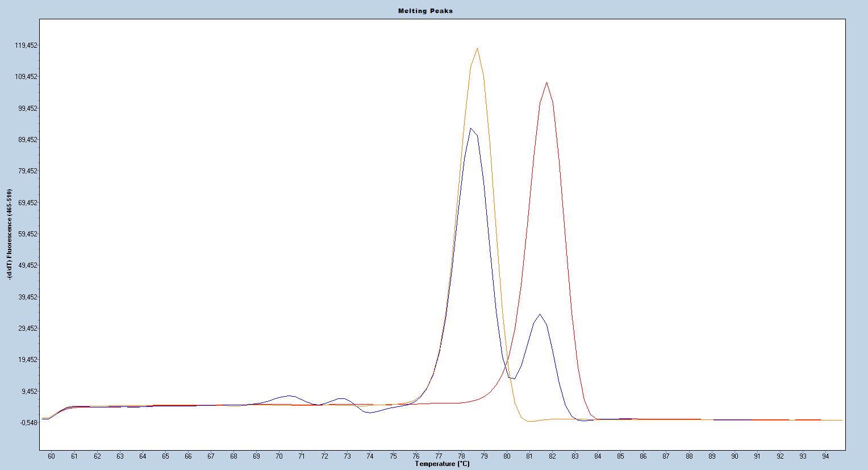The image size is (868, 470).
Task: Click x-axis tick label 86
Action: point(643,456)
